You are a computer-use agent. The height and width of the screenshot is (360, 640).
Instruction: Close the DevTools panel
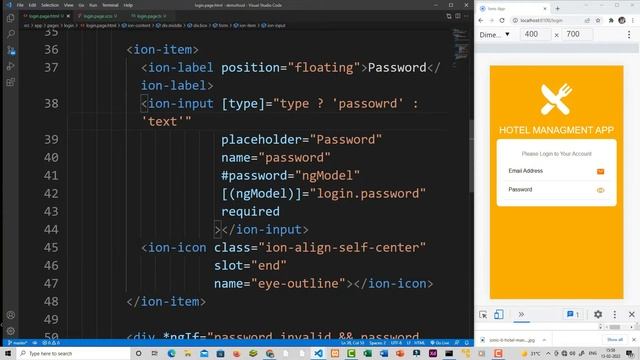[631, 314]
